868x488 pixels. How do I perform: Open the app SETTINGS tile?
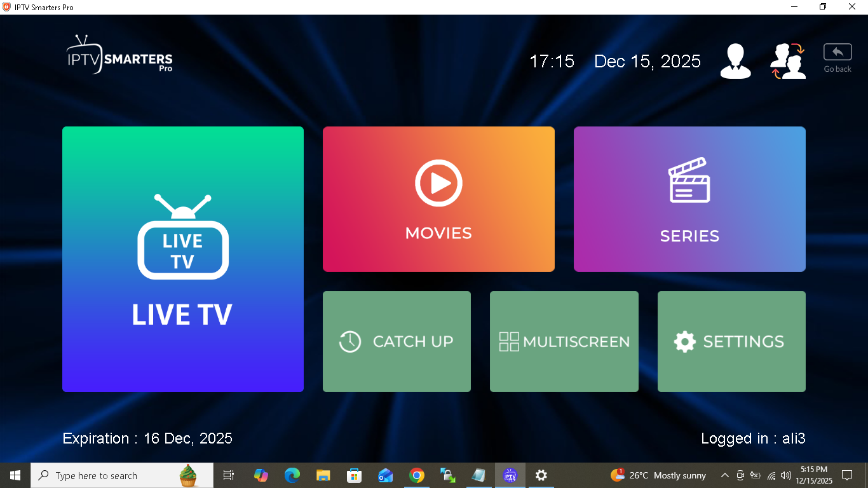tap(731, 341)
